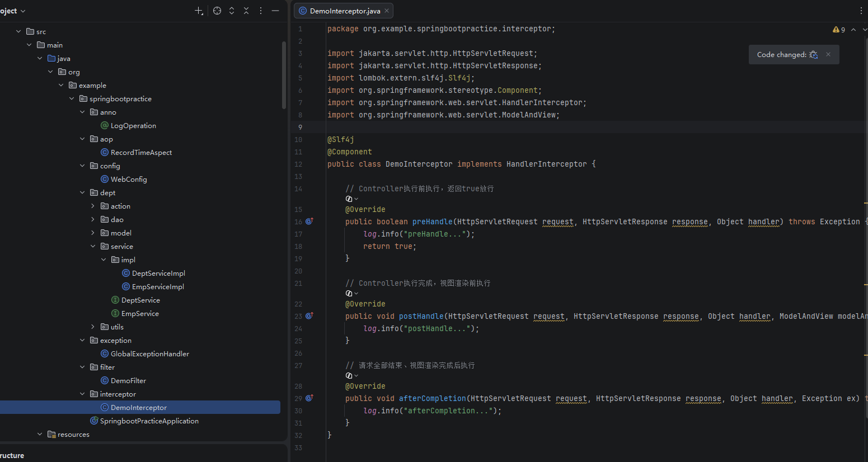Open editor tabs three-dot options menu
The width and height of the screenshot is (868, 462).
tap(861, 11)
